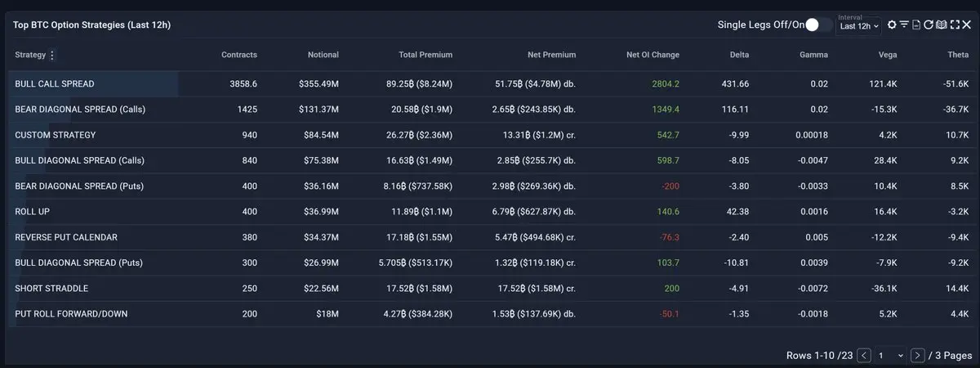Sort by the Vega column header
This screenshot has height=368, width=980.
(889, 56)
